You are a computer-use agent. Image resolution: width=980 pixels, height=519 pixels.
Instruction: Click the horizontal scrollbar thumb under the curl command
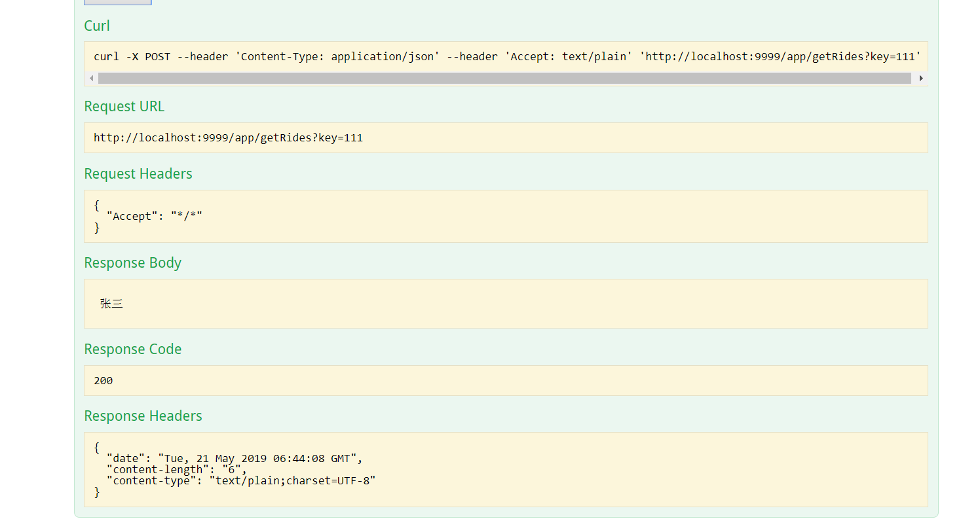click(504, 79)
